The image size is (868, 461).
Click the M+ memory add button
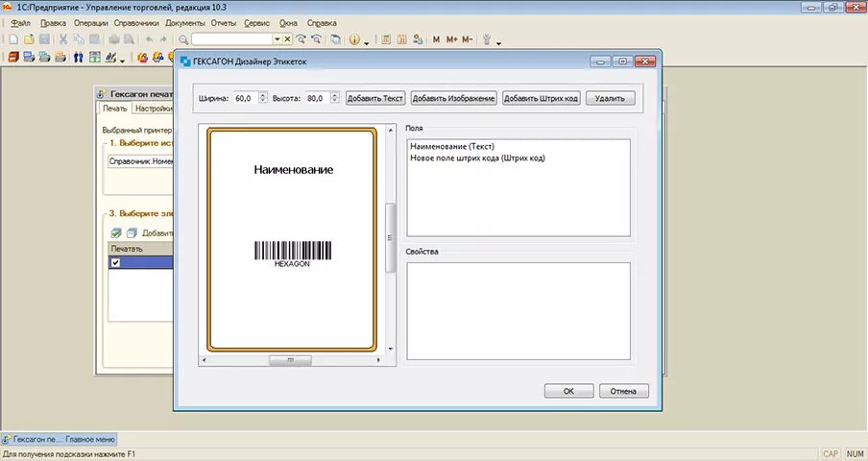pos(451,39)
